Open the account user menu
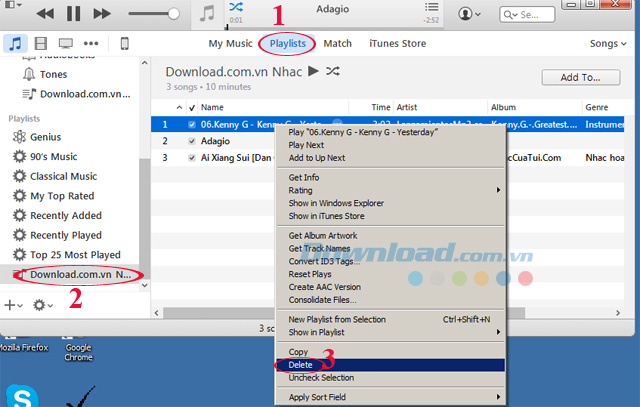 pos(469,14)
